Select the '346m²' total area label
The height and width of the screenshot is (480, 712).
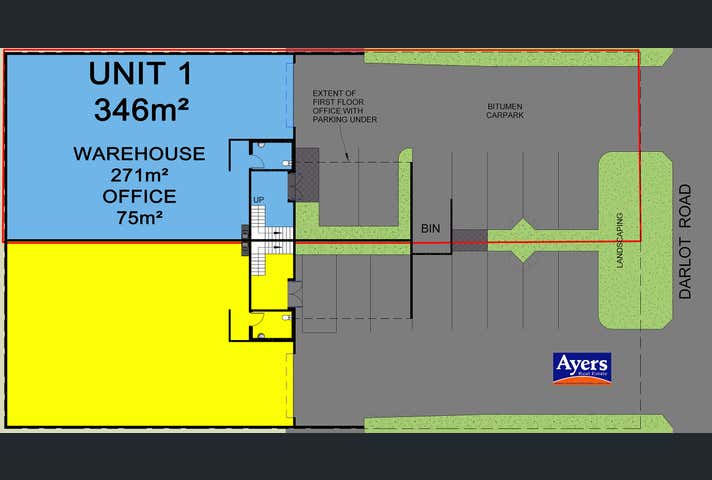(x=141, y=110)
